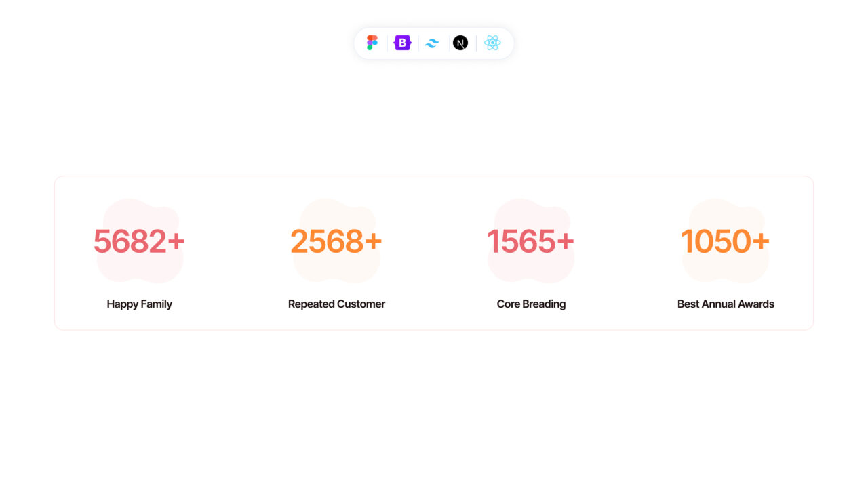Select the React atom icon
868x488 pixels.
[492, 43]
